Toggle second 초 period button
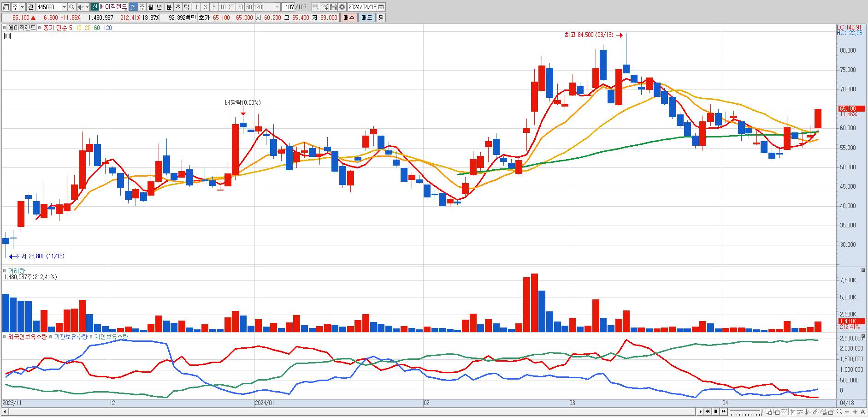 coord(177,7)
